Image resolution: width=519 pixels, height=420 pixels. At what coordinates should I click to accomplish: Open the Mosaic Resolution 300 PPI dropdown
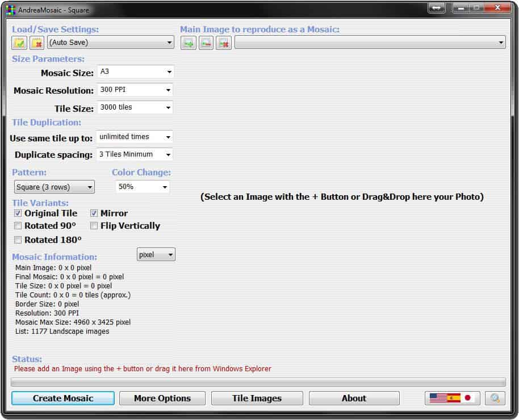pos(135,90)
